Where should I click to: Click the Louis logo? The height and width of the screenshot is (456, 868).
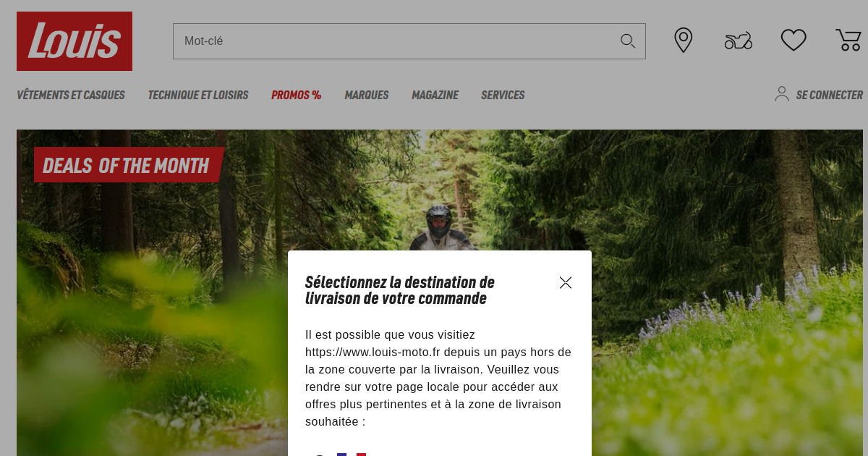click(75, 41)
